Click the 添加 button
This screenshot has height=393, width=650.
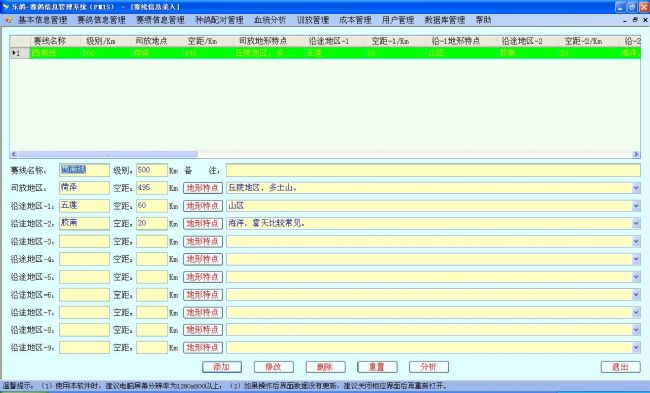(x=222, y=367)
